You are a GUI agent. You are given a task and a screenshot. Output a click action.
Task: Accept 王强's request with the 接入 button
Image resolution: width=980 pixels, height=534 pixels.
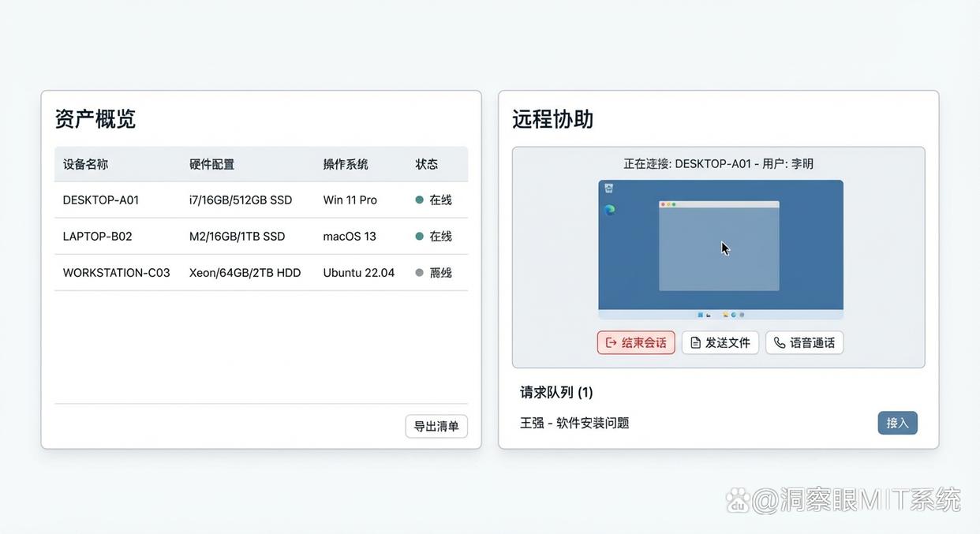[897, 423]
